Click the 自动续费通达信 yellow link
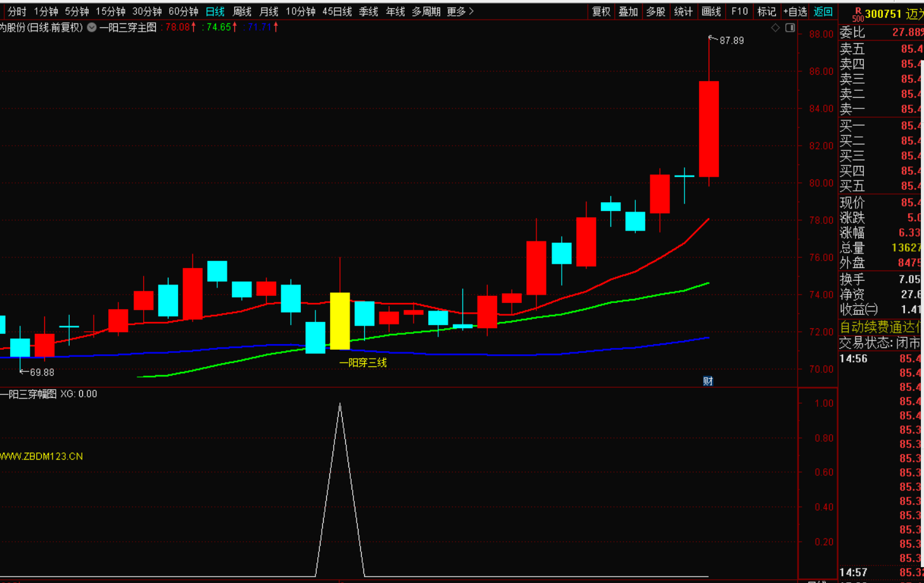Image resolution: width=924 pixels, height=583 pixels. [x=880, y=327]
